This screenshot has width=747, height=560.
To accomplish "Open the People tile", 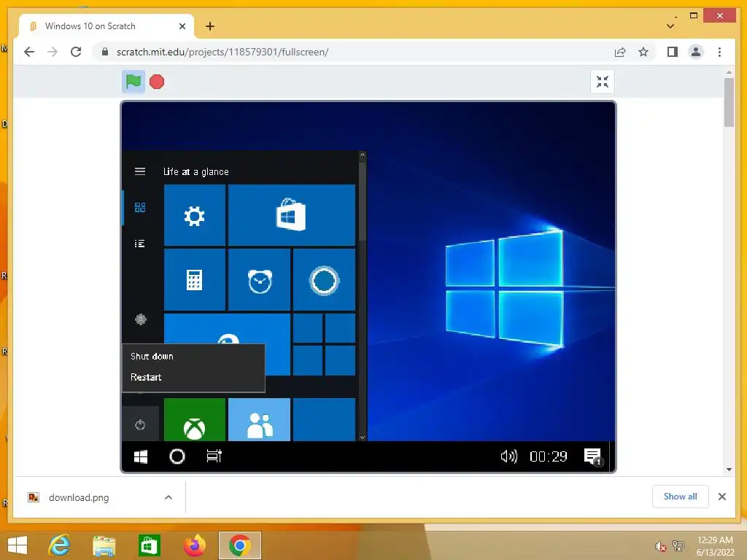I will [259, 419].
